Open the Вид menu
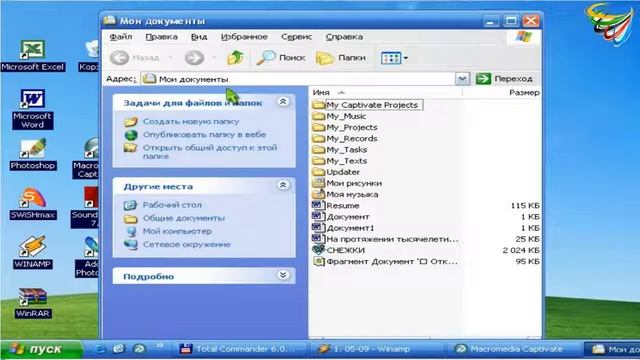The height and width of the screenshot is (360, 640). 199,37
